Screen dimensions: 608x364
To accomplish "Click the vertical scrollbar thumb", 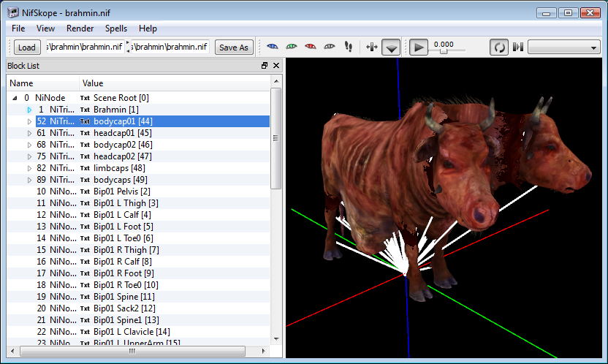I will coord(275,138).
